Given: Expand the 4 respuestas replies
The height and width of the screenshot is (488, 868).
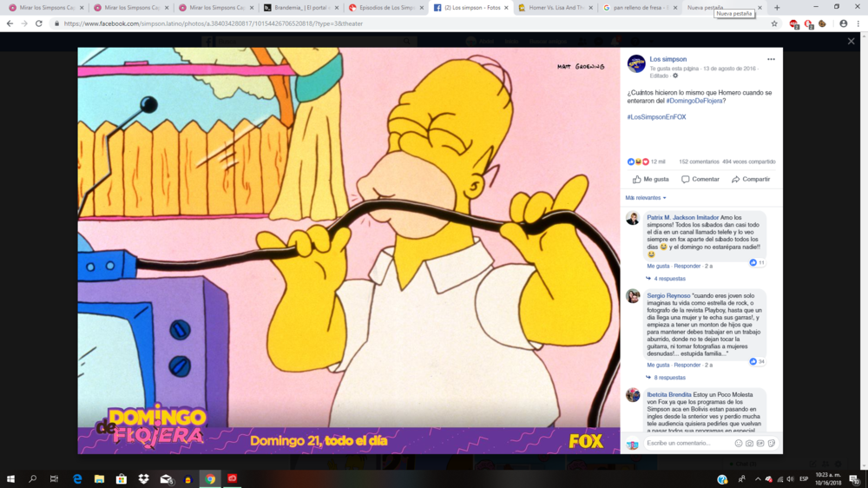Looking at the screenshot, I should click(668, 279).
